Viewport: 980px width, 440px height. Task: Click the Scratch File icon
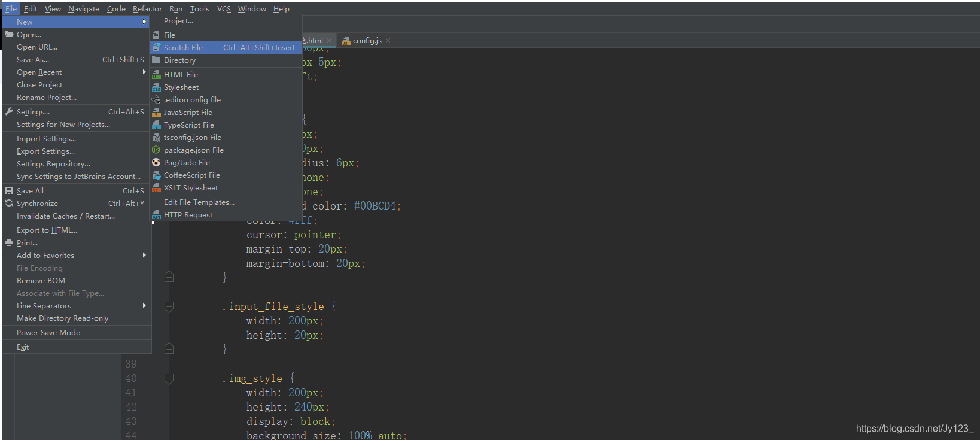156,47
